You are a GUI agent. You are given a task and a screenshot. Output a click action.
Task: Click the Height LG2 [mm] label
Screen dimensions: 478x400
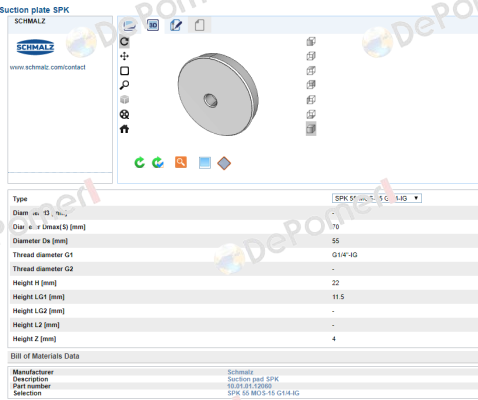(x=39, y=311)
